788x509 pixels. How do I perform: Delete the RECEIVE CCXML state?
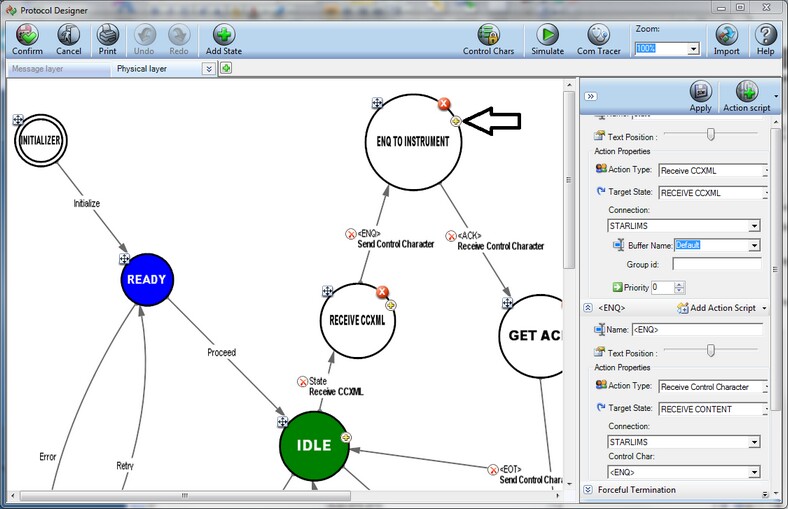coord(382,292)
